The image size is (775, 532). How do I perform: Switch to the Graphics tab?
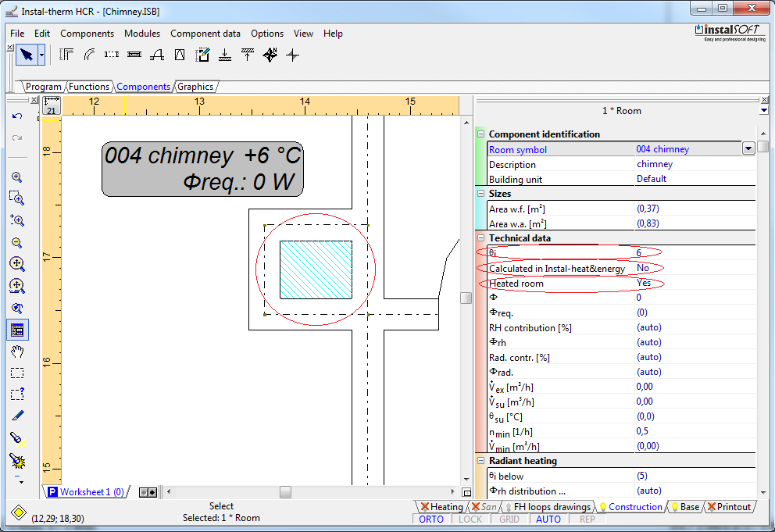tap(195, 87)
